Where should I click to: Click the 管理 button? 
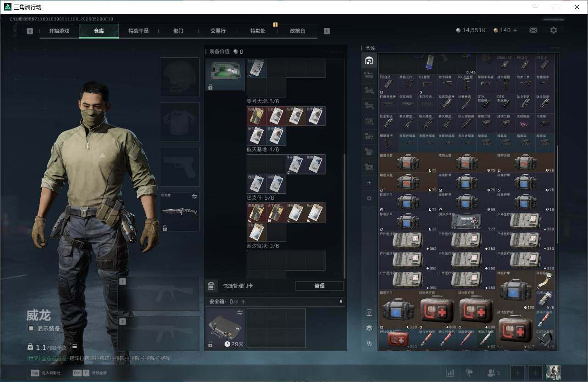coord(319,286)
